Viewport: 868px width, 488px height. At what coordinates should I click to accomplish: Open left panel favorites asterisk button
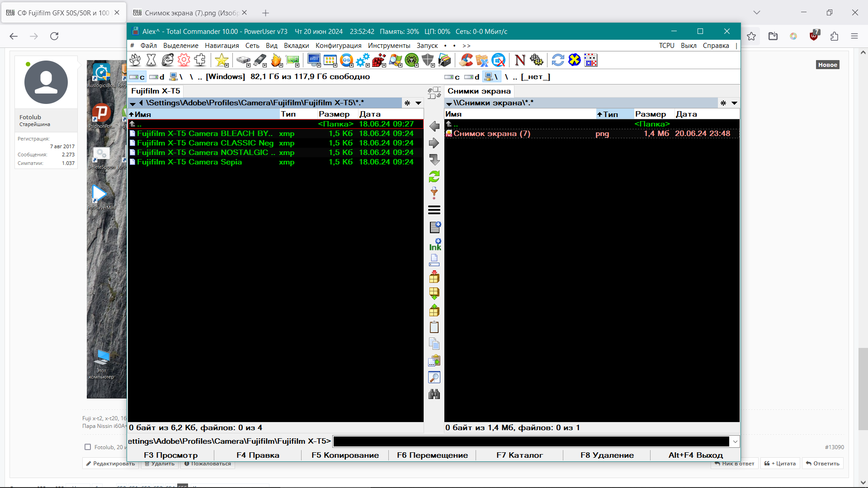pos(407,103)
